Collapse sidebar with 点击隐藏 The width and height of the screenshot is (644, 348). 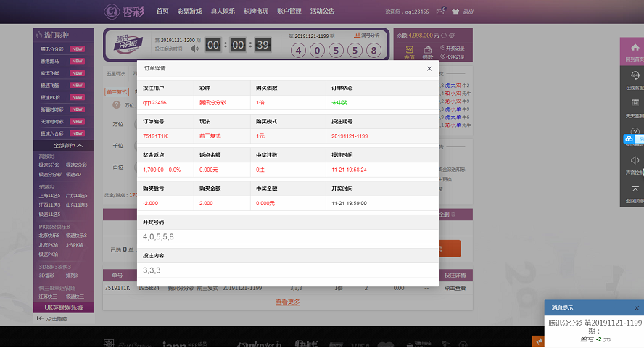point(57,318)
